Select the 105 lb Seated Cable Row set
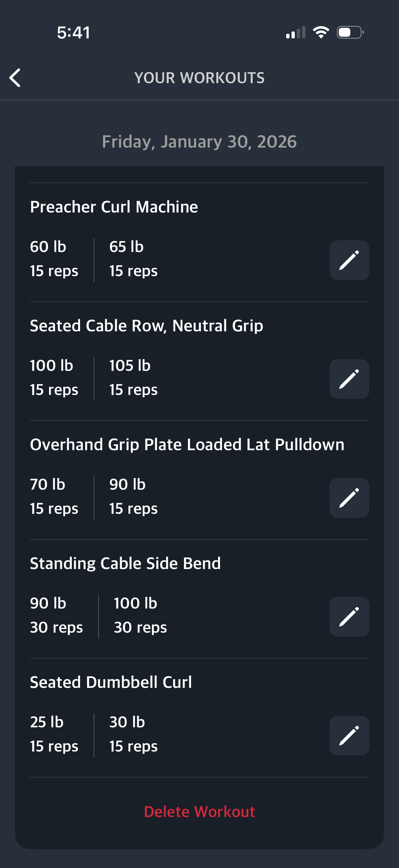The image size is (399, 868). coord(133,378)
